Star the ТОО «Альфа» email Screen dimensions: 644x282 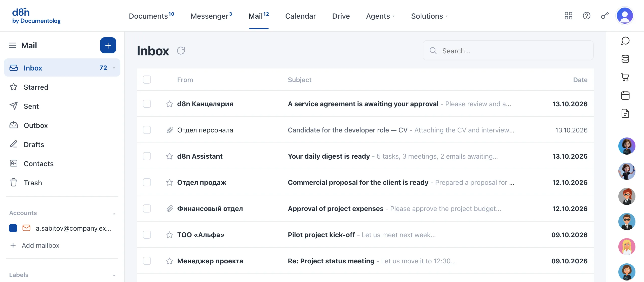(170, 235)
